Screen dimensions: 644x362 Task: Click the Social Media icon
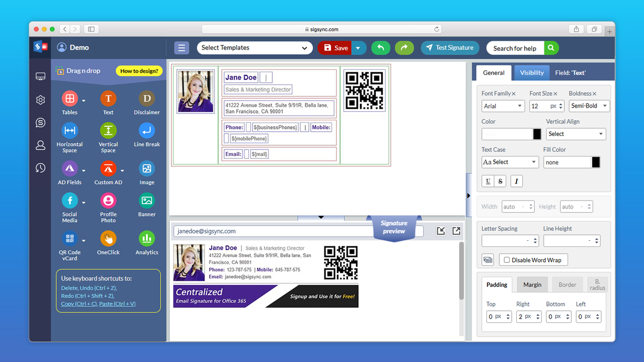pyautogui.click(x=70, y=201)
